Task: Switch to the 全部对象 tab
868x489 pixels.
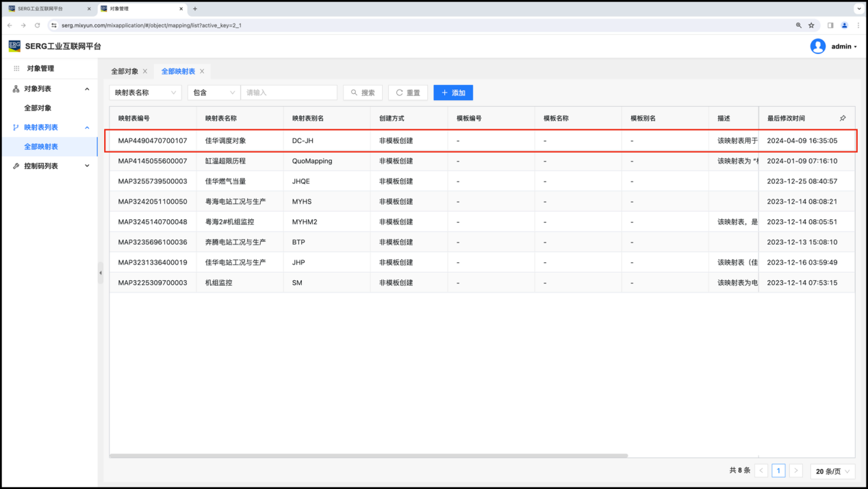Action: 125,71
